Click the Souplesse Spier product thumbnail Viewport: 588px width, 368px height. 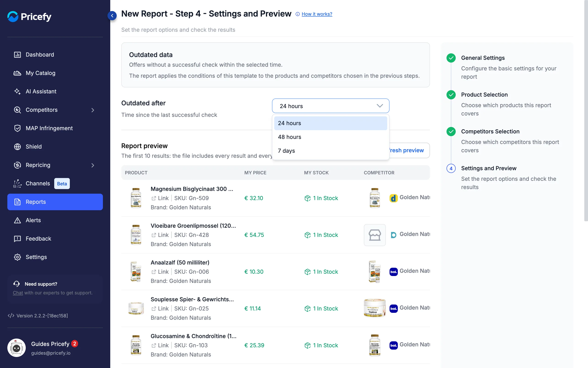coord(136,308)
